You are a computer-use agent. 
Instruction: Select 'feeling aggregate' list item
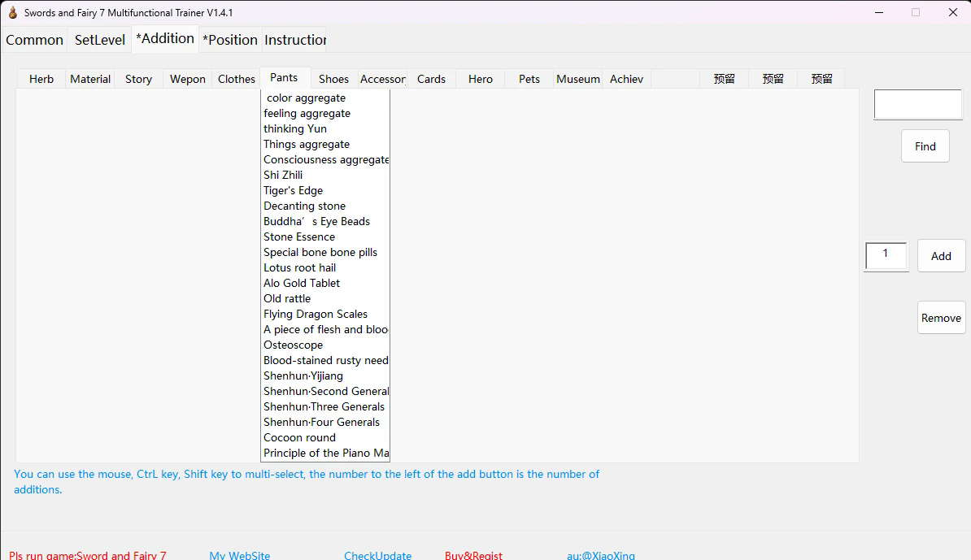325,113
